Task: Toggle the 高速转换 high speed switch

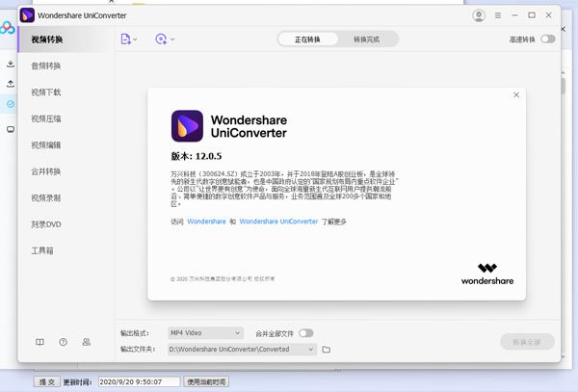Action: click(x=547, y=39)
